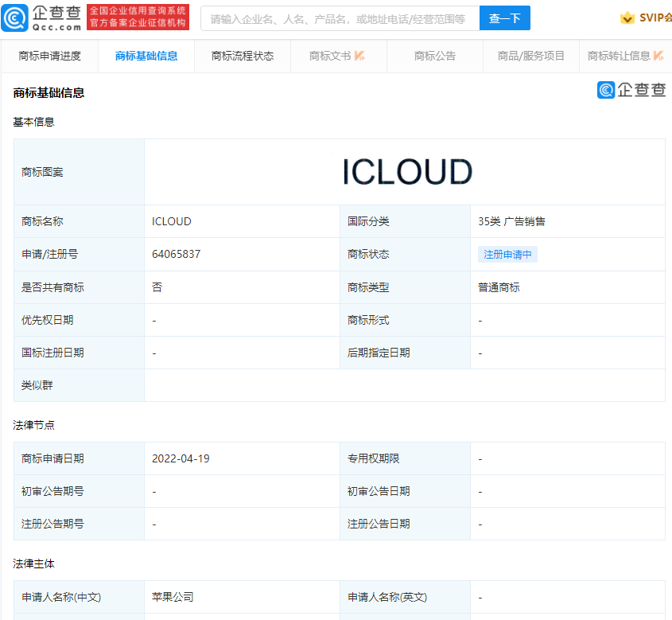Click the 是否共有商标 label cell

pos(80,287)
